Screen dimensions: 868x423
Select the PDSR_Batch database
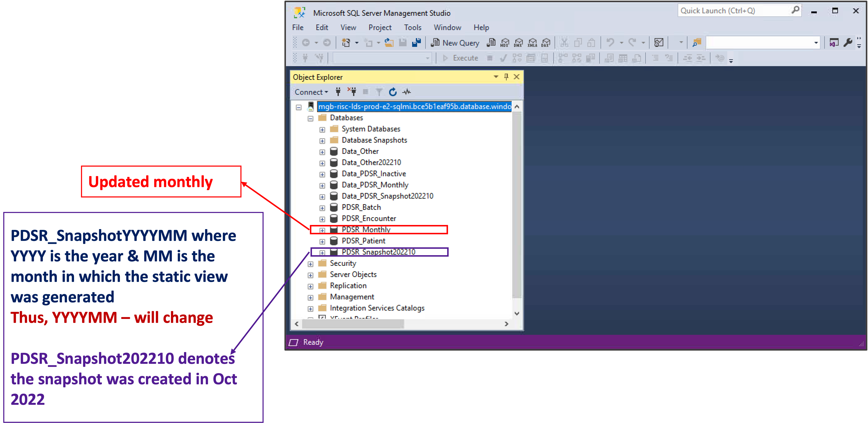361,207
